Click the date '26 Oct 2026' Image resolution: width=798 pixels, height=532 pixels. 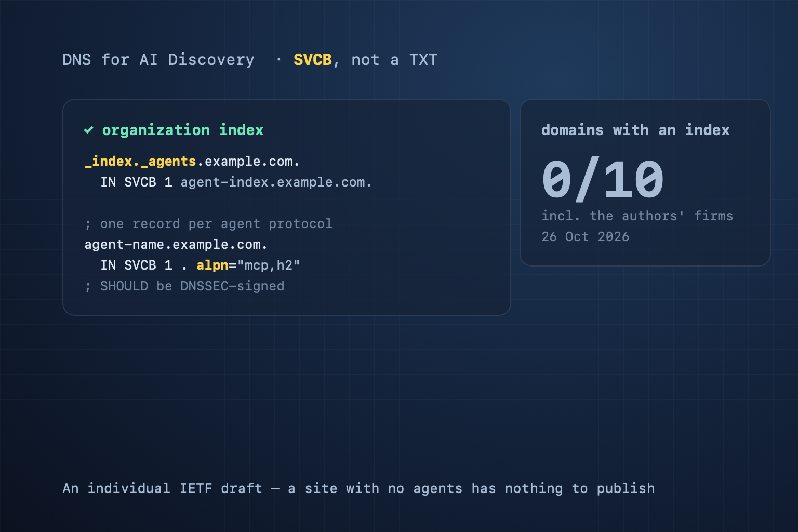[x=586, y=237]
